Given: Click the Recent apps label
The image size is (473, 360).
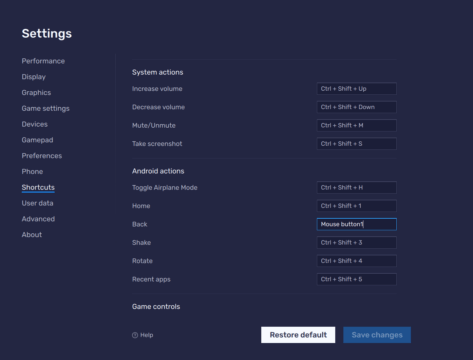Looking at the screenshot, I should 151,279.
